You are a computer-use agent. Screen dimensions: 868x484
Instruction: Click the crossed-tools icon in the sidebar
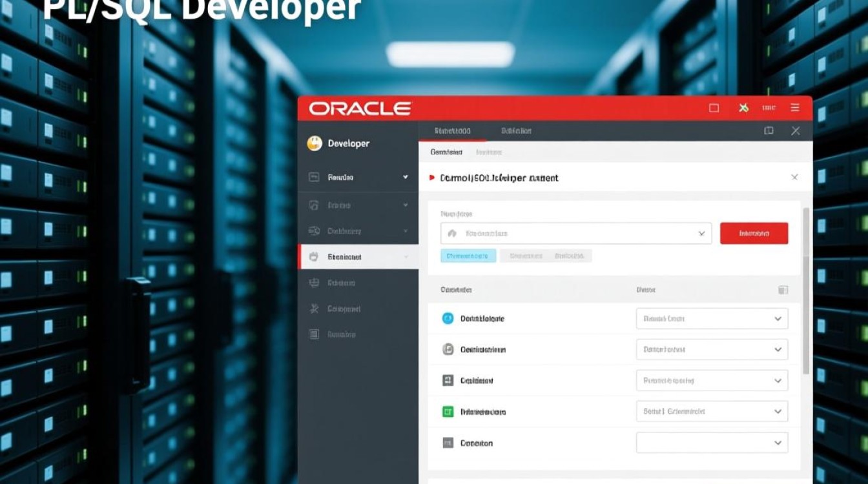click(x=314, y=308)
